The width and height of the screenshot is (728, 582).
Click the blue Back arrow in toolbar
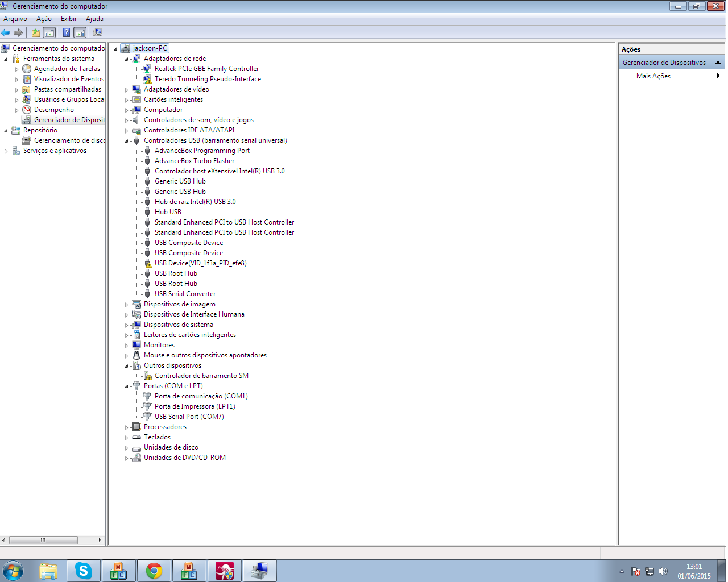point(6,32)
